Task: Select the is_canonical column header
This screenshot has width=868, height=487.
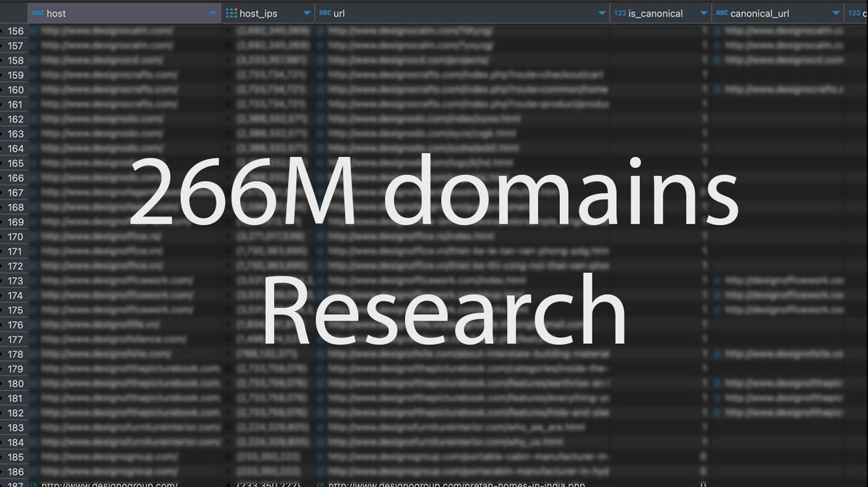Action: point(660,13)
